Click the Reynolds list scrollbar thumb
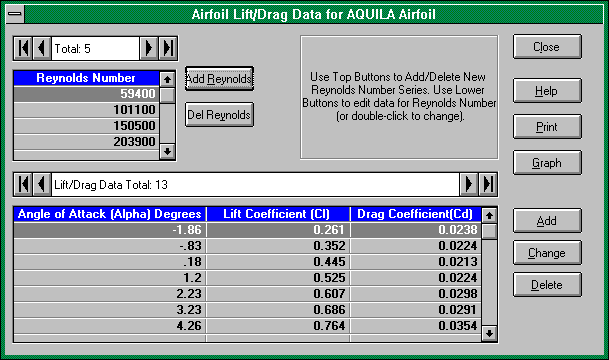The image size is (609, 360). click(167, 95)
